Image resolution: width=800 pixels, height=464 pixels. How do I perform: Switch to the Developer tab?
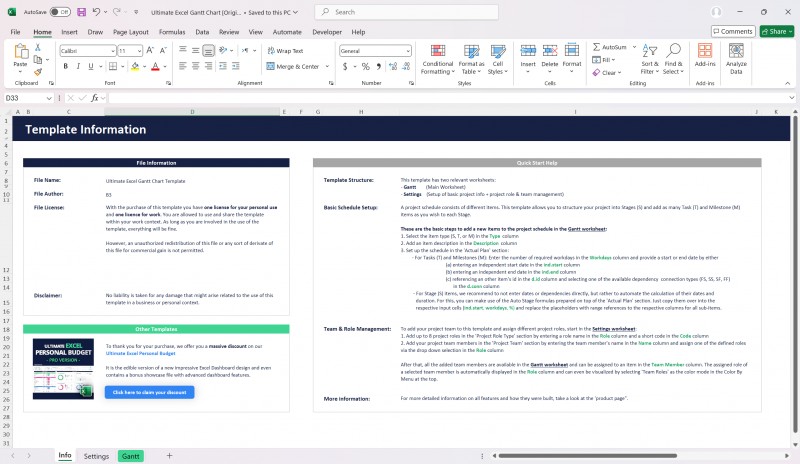[x=327, y=32]
